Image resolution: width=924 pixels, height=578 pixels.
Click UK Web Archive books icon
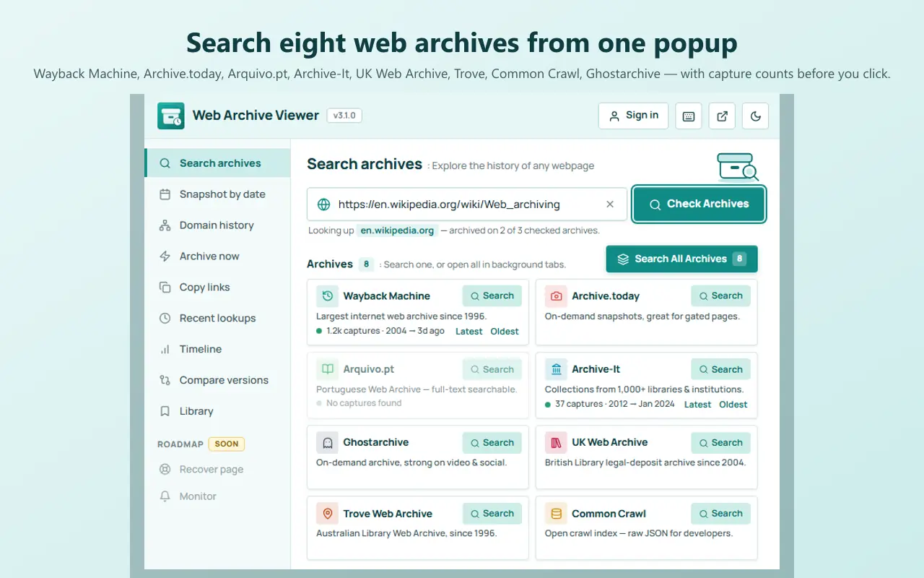click(557, 443)
